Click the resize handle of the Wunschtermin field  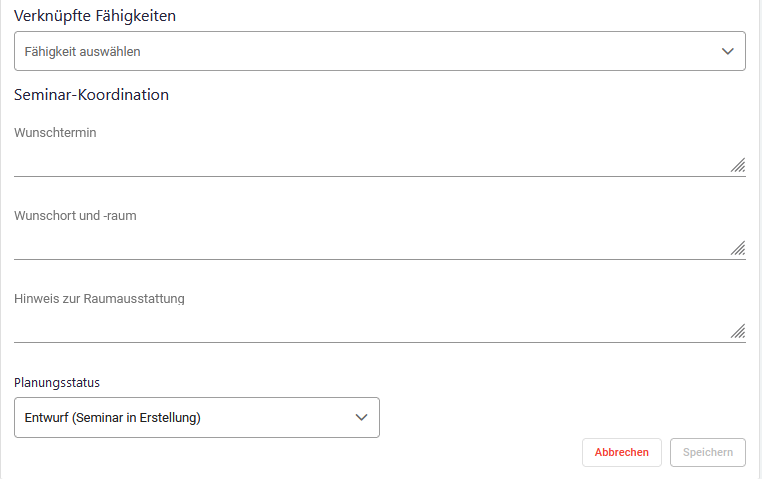pyautogui.click(x=737, y=166)
